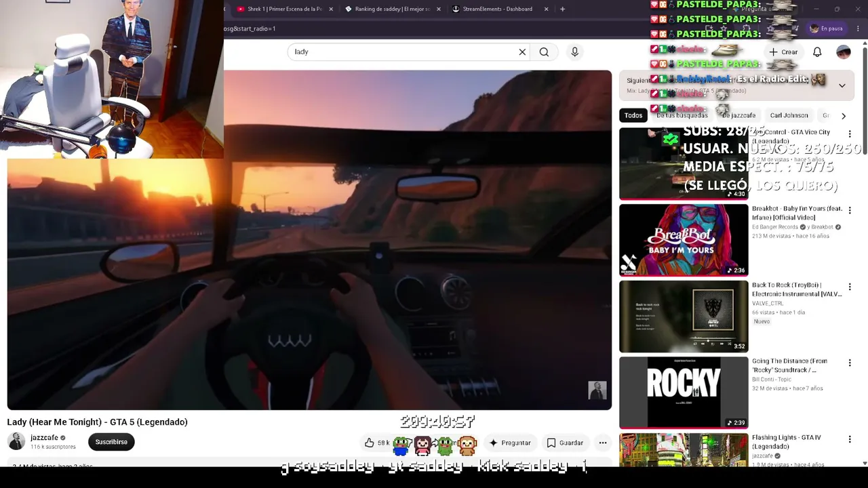Select the 'De tus búsquedas' filter chip
The height and width of the screenshot is (488, 868).
(682, 115)
